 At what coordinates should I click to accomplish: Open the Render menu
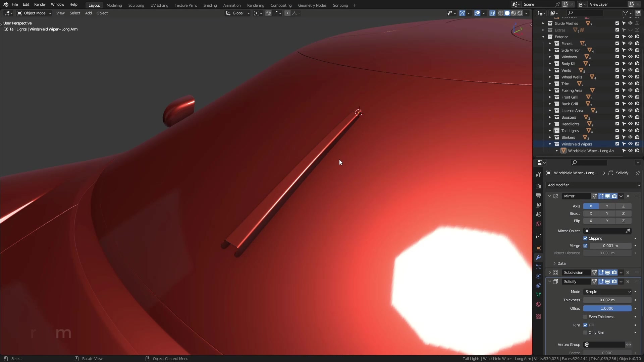pos(40,4)
